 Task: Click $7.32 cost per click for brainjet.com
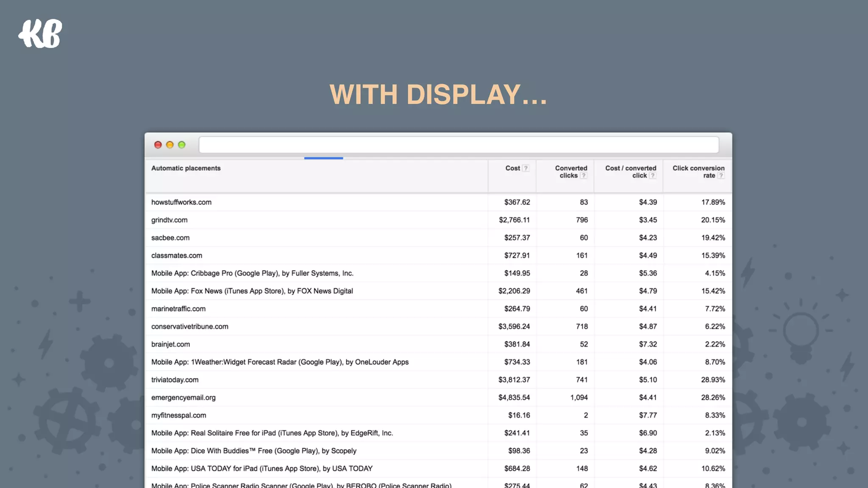point(648,344)
